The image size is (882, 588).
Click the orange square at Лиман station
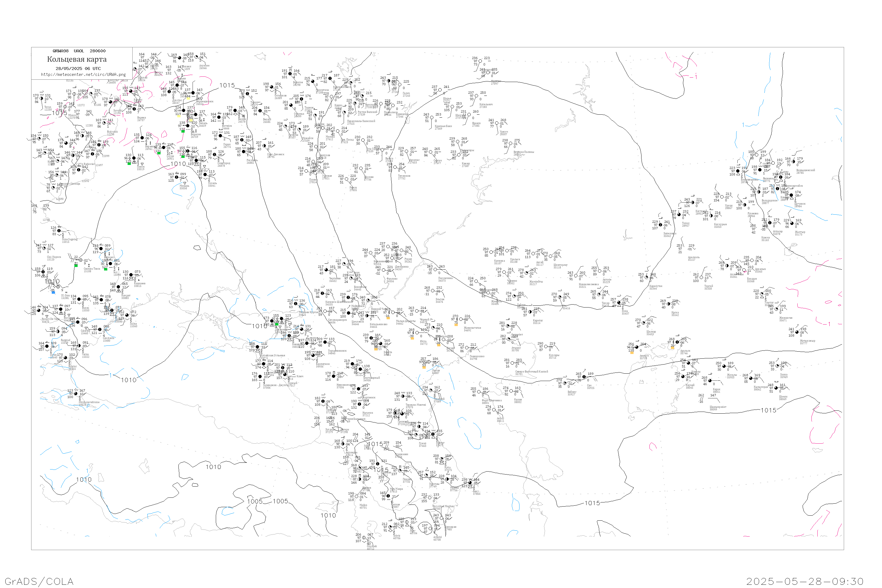click(424, 367)
